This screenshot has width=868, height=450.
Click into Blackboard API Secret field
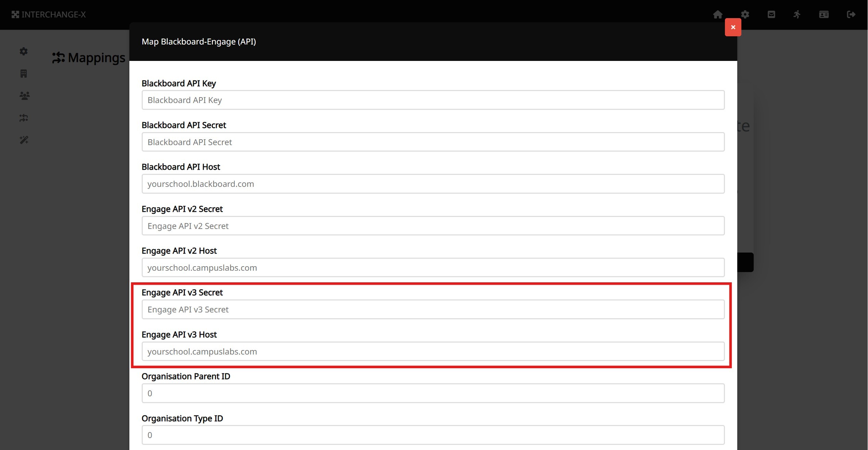(433, 142)
